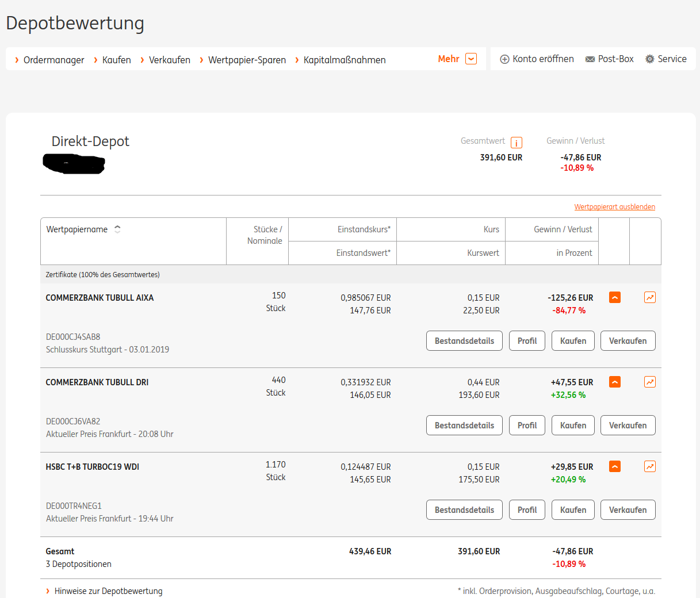The image size is (700, 598).
Task: Click Kaufen button for HSBC T+B TURBOC19 WDI
Action: tap(573, 510)
